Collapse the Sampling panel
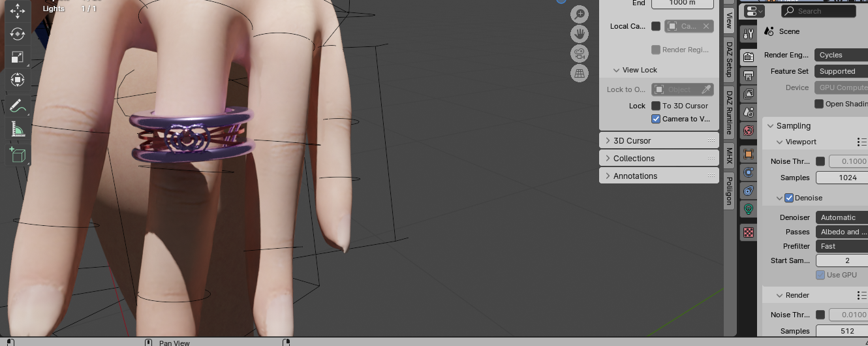868x346 pixels. (x=771, y=126)
